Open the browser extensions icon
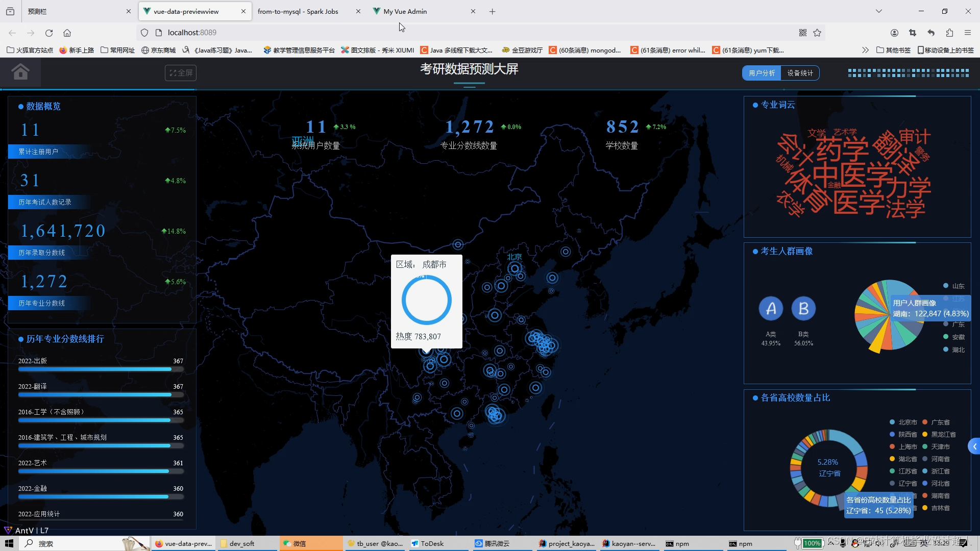 pyautogui.click(x=949, y=33)
